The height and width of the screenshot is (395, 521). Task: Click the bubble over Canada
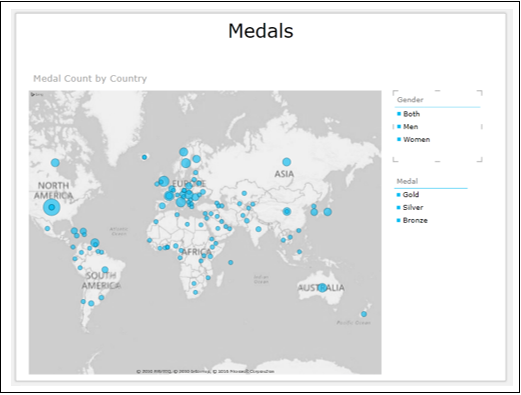(55, 163)
